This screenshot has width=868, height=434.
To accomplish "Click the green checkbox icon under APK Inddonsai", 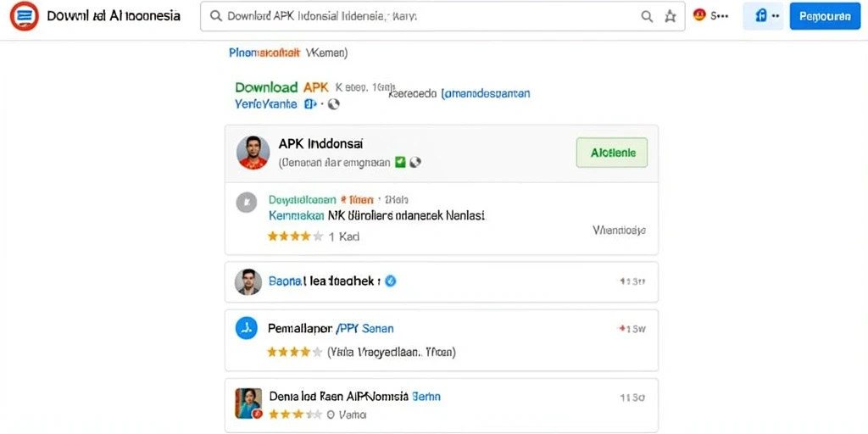I will click(x=400, y=162).
